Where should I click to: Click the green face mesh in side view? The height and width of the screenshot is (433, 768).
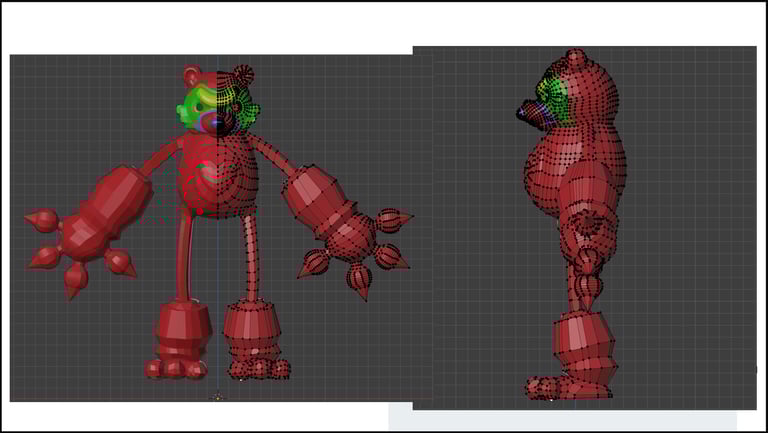pyautogui.click(x=552, y=100)
